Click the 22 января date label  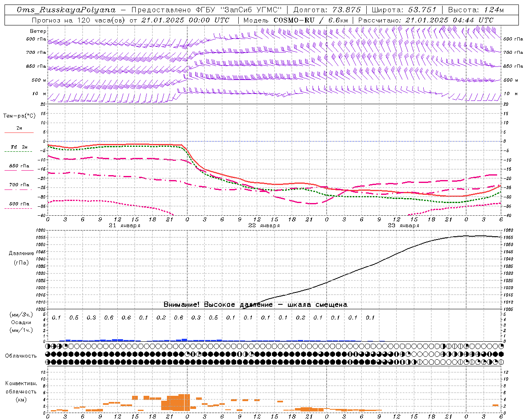(264, 226)
